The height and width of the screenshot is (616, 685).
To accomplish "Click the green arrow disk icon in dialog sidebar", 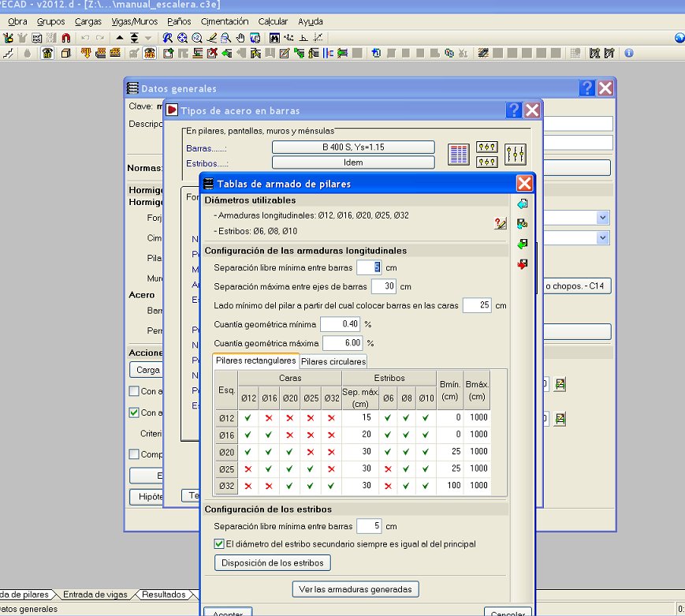I will [522, 245].
